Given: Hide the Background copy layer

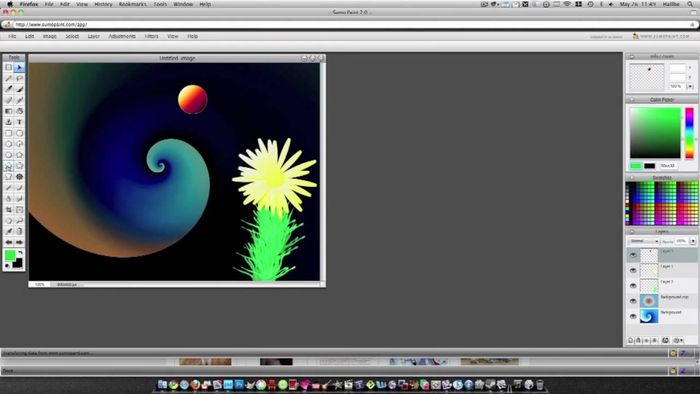Looking at the screenshot, I should (x=633, y=301).
